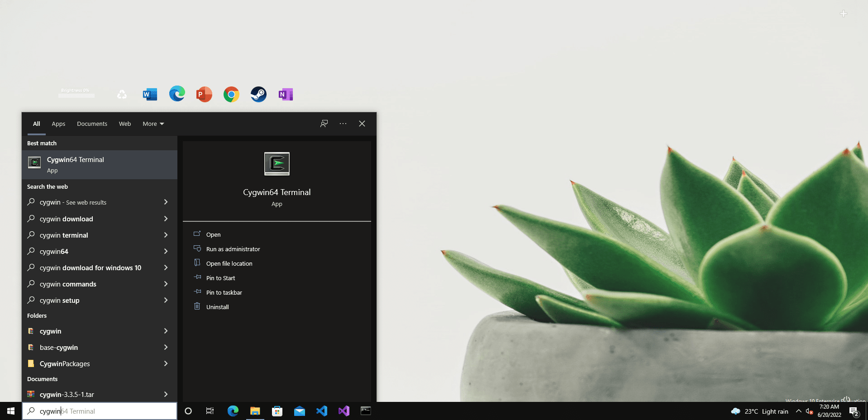
Task: Click the muted volume tray icon
Action: 810,411
